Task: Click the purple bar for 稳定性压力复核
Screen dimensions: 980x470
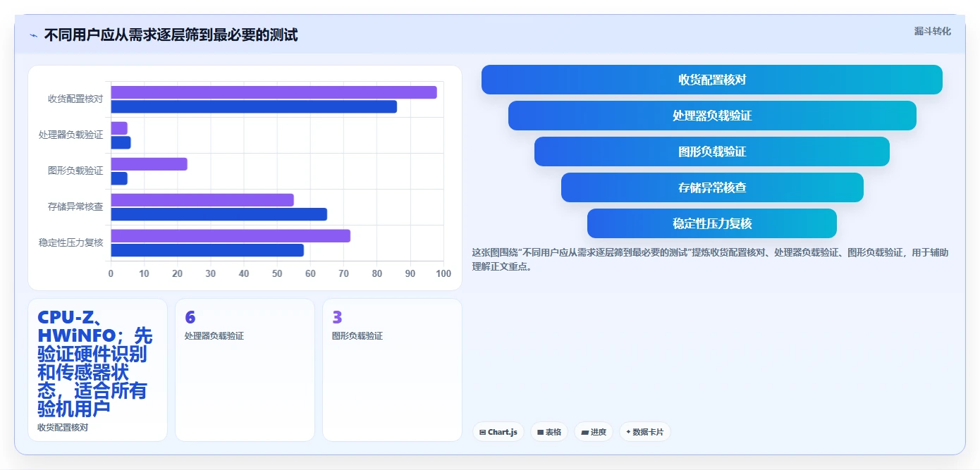Action: click(231, 236)
